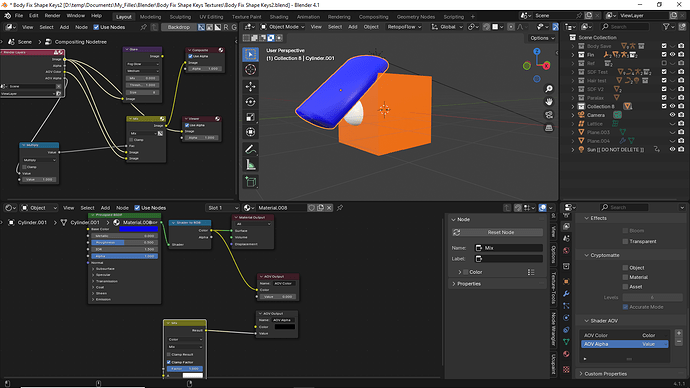The width and height of the screenshot is (690, 388).
Task: Click the Blender logo menu icon
Action: (x=7, y=16)
